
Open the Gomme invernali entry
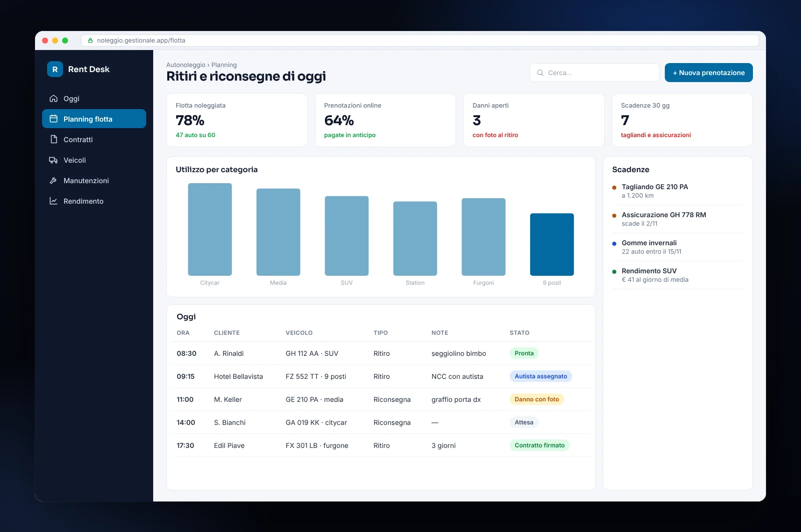[x=678, y=247]
